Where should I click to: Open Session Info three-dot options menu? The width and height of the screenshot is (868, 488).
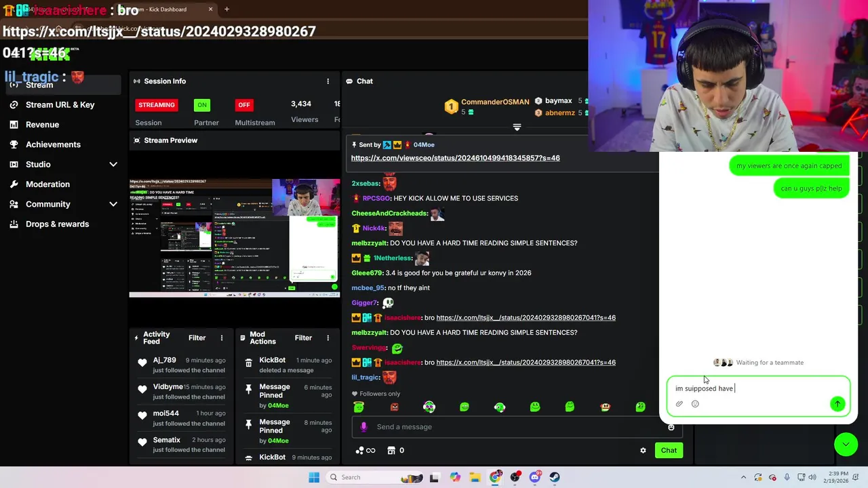click(328, 81)
